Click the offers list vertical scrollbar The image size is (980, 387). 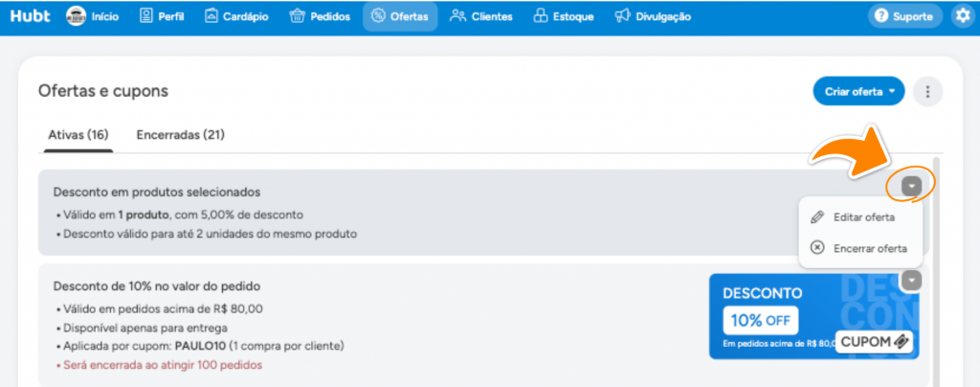[x=936, y=271]
